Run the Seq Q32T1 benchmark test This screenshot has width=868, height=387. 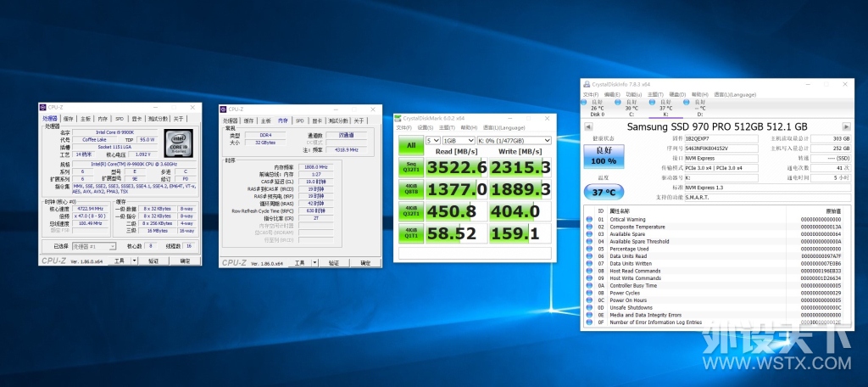point(411,168)
